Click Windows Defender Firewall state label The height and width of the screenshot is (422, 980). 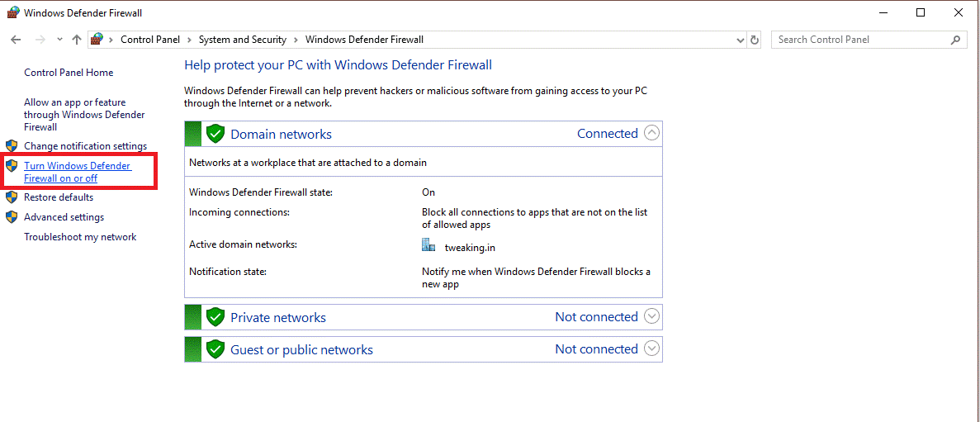pyautogui.click(x=261, y=192)
